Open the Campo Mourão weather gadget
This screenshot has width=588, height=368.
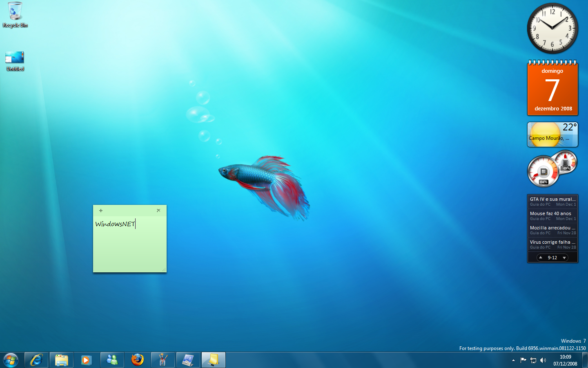(552, 135)
